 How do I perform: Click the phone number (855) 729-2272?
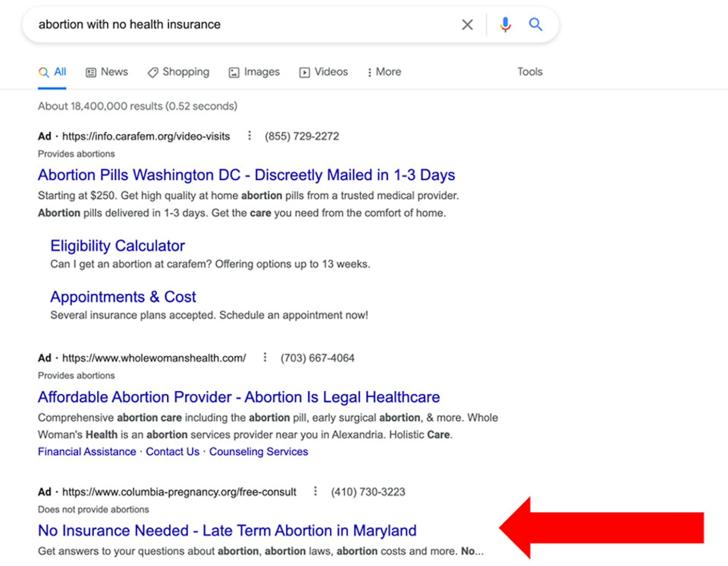[302, 136]
